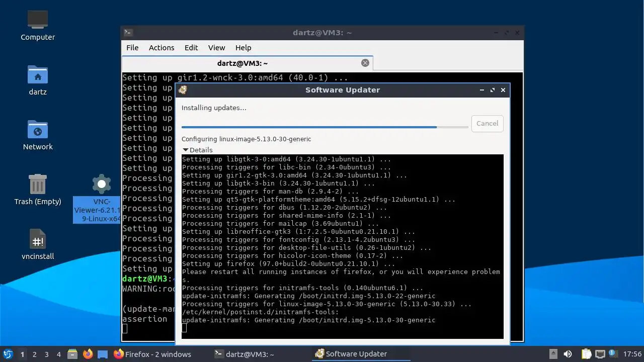644x362 pixels.
Task: Close the dartz@VM3 terminal tab
Action: pyautogui.click(x=365, y=63)
